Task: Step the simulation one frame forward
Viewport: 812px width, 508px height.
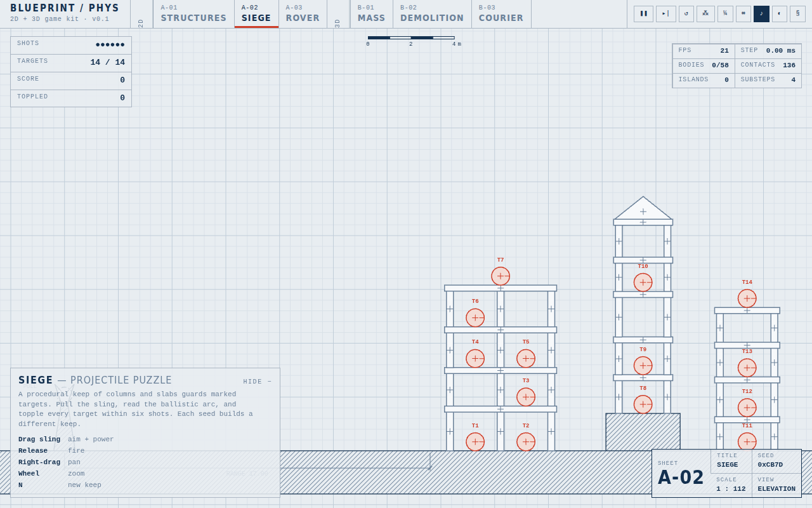Action: (666, 14)
